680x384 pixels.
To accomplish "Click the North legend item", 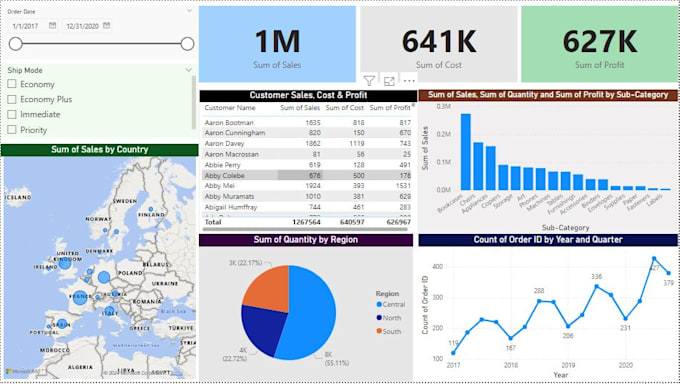I will click(389, 318).
